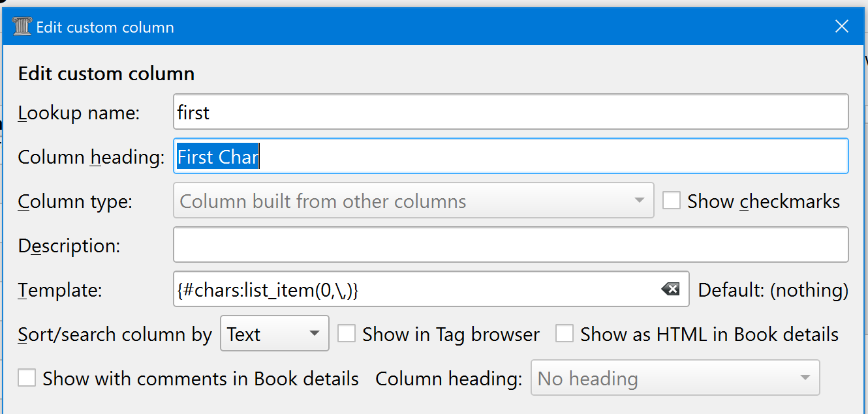The image size is (868, 414).
Task: Click the Sort/search column by label
Action: 115,334
